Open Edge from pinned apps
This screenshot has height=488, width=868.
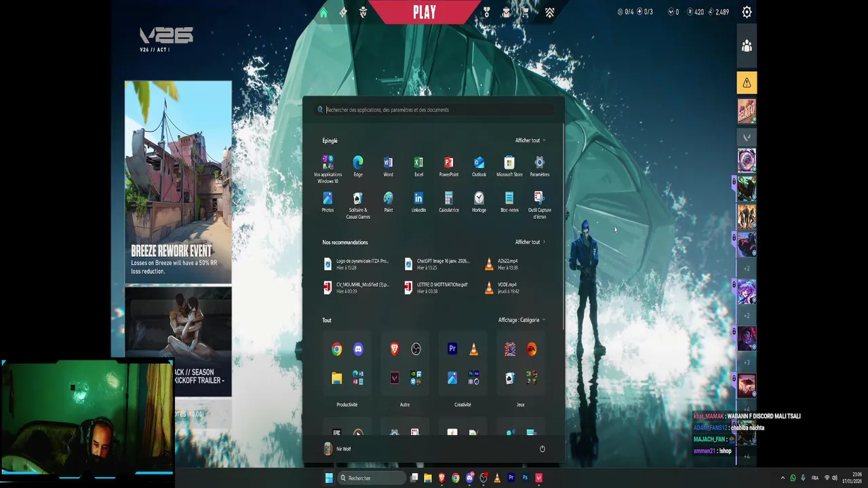coord(358,166)
